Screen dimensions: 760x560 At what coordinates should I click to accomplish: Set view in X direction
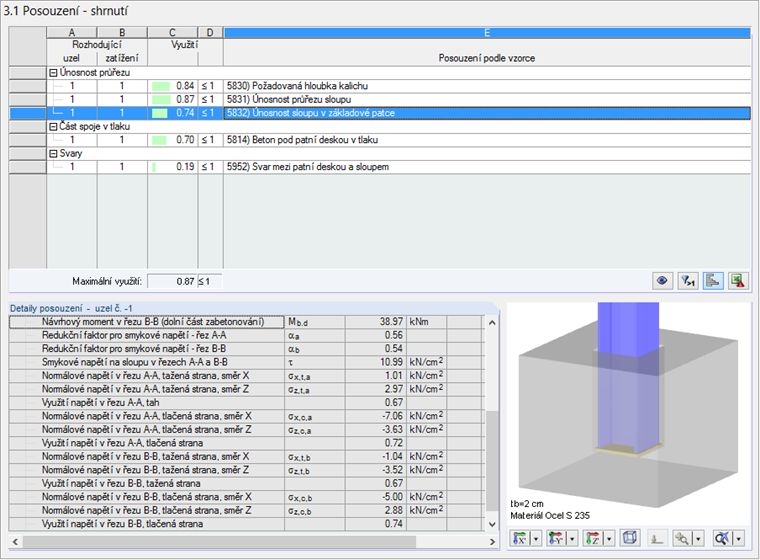520,538
